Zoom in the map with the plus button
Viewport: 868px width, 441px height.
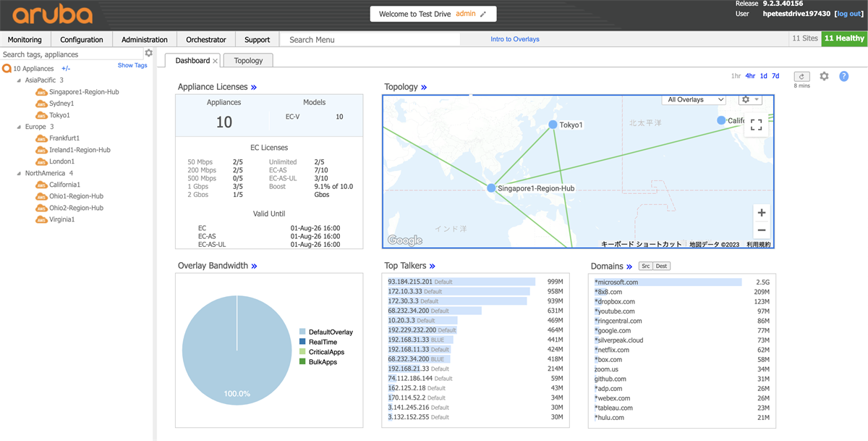pyautogui.click(x=761, y=213)
